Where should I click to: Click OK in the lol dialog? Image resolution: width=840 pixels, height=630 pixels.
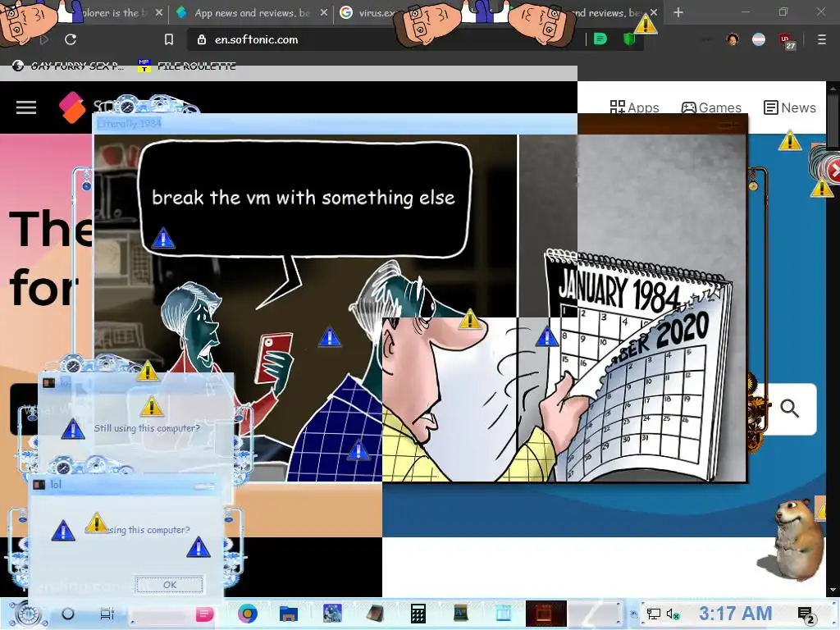tap(169, 584)
